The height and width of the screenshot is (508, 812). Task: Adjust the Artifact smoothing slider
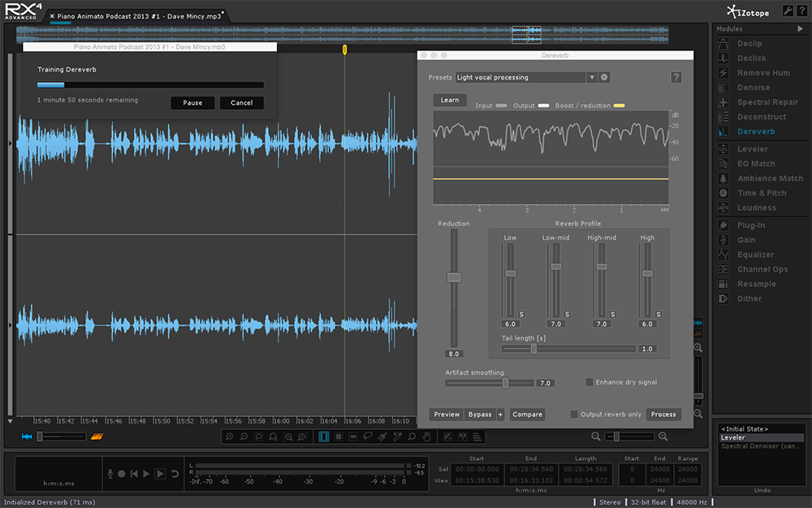click(505, 383)
